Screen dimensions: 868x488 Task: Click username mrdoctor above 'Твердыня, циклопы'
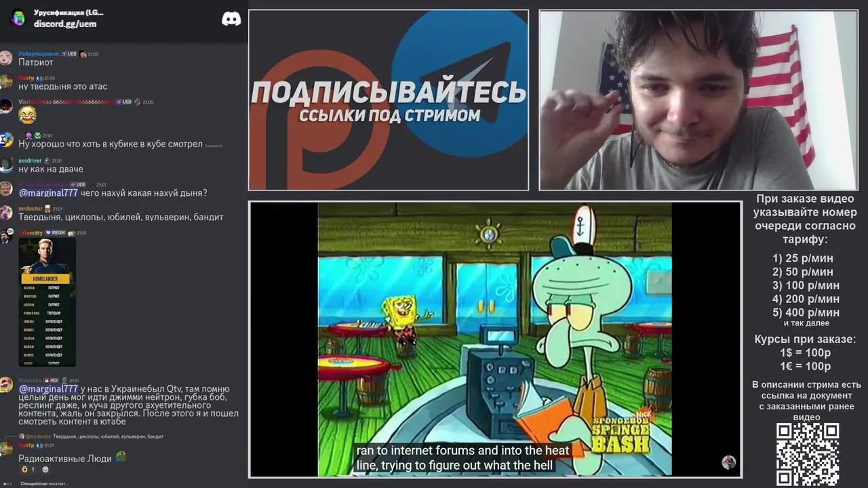coord(31,209)
